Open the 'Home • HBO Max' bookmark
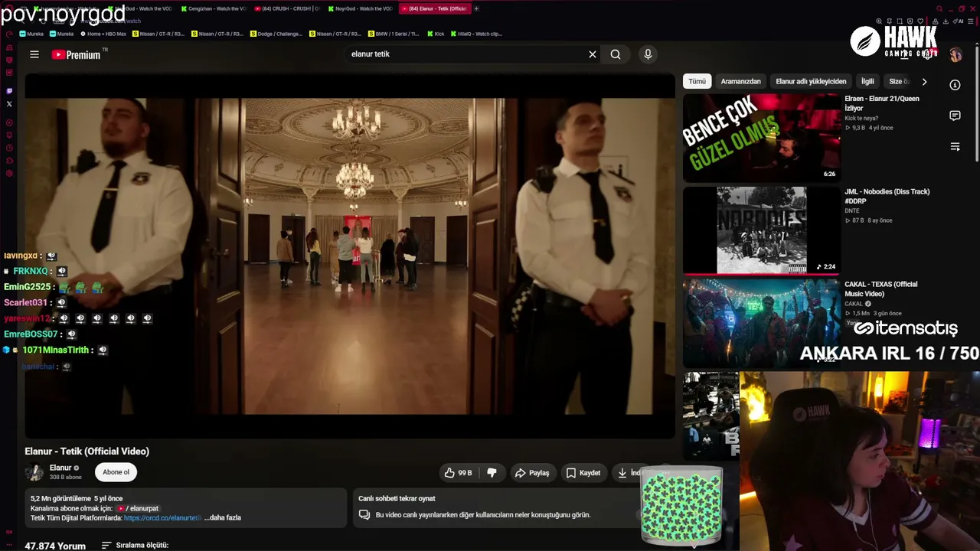This screenshot has height=551, width=980. coord(103,34)
